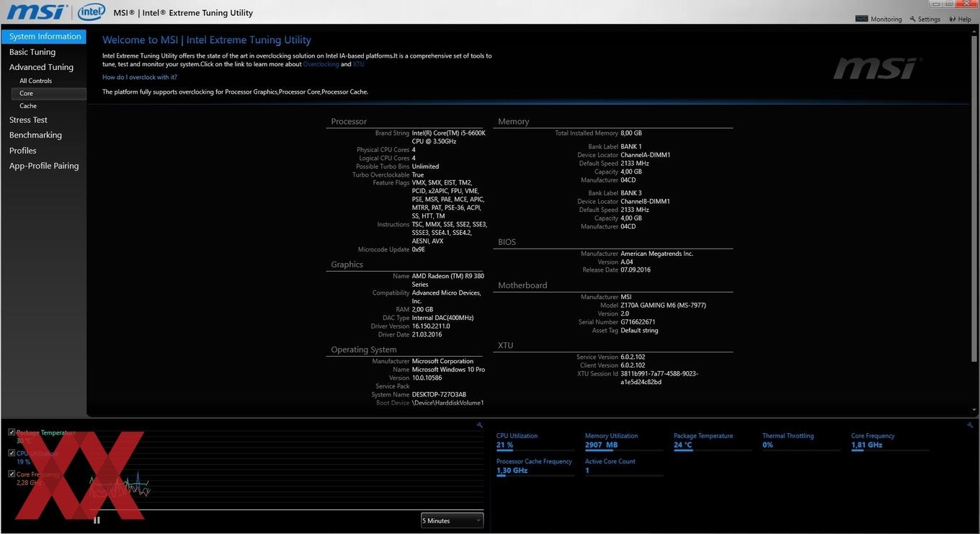Open monitor tiles panel wrench settings
Viewport: 980px width, 534px height.
[x=970, y=425]
